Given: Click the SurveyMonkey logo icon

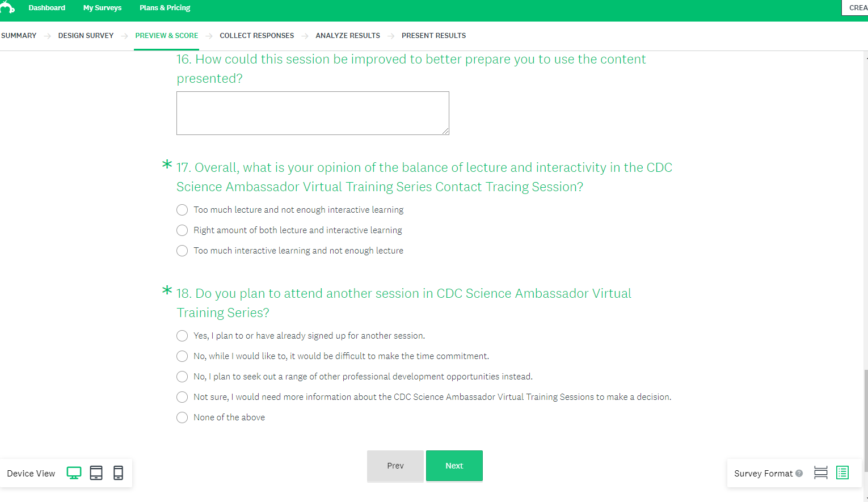Looking at the screenshot, I should [x=7, y=7].
